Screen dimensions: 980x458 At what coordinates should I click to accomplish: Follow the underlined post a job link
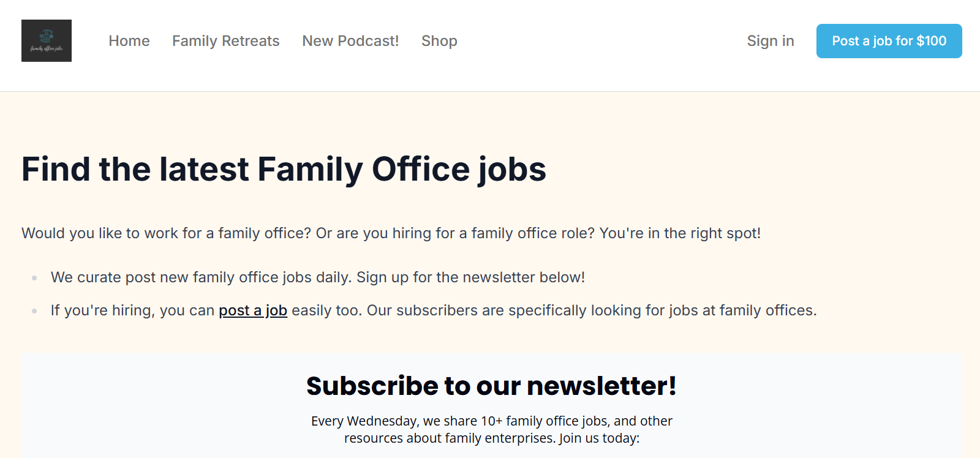click(253, 310)
